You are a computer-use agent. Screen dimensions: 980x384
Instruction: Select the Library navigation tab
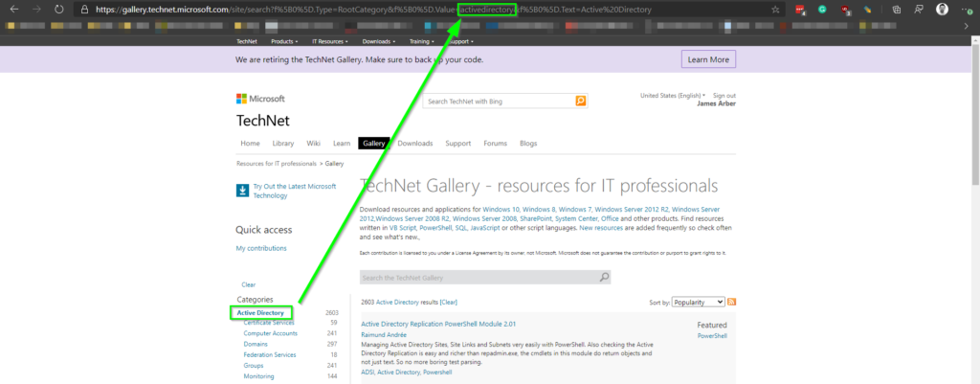pos(283,144)
